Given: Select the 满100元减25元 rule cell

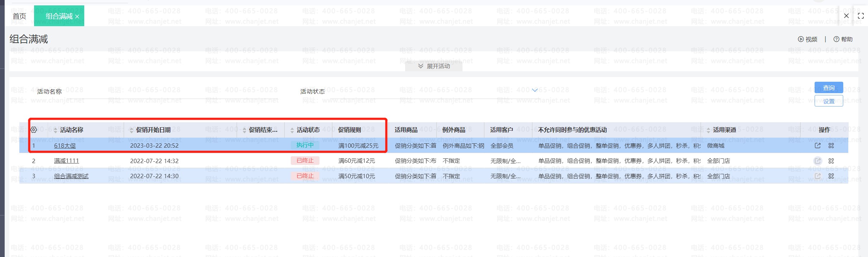Looking at the screenshot, I should [x=358, y=146].
